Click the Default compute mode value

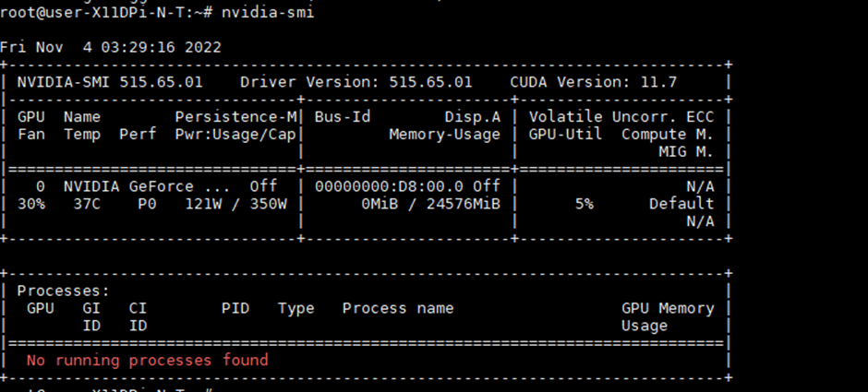[x=681, y=204]
